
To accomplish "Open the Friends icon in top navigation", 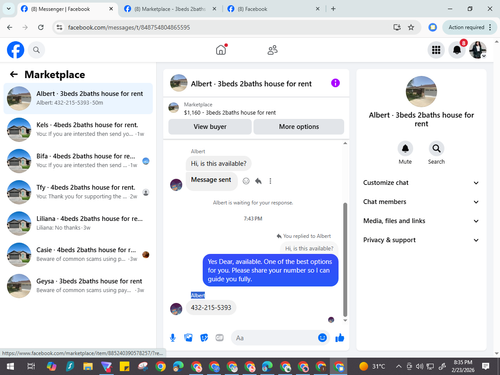I will 272,50.
